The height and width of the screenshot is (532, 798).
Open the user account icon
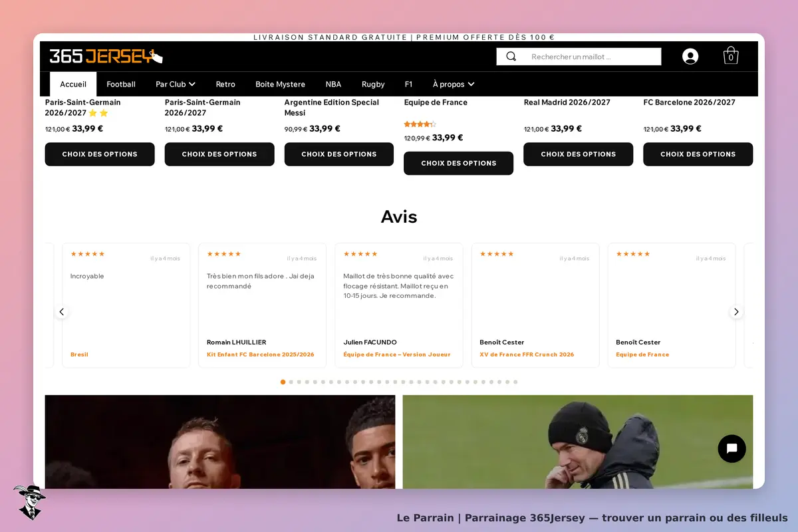[x=690, y=57]
